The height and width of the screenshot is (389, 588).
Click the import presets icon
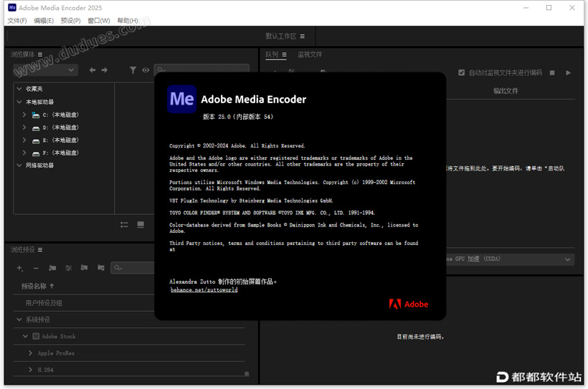(85, 268)
